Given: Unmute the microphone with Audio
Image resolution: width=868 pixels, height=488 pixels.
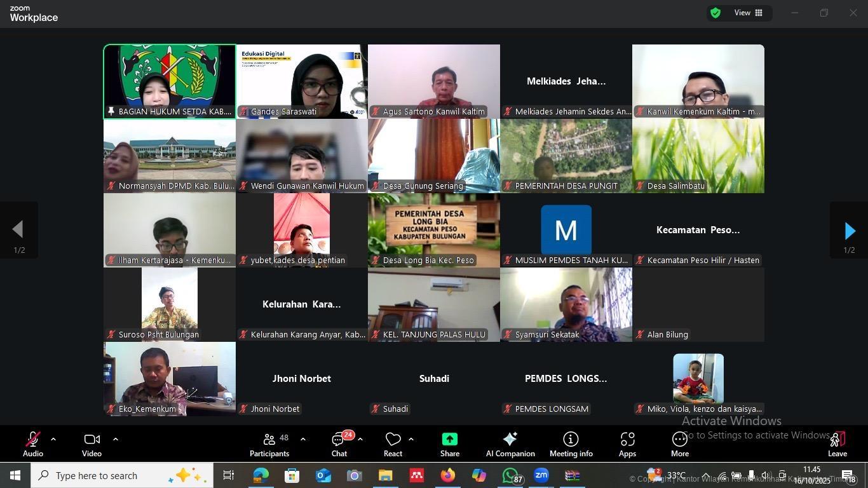Looking at the screenshot, I should (33, 444).
